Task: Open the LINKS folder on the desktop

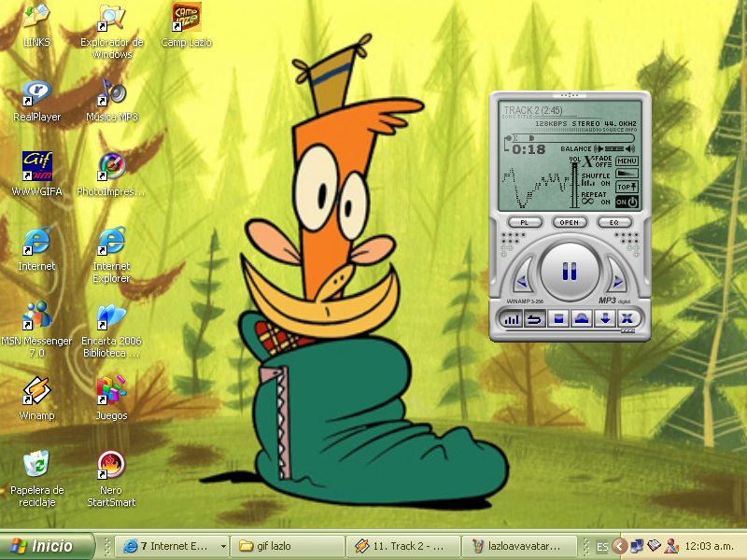Action: (x=36, y=26)
